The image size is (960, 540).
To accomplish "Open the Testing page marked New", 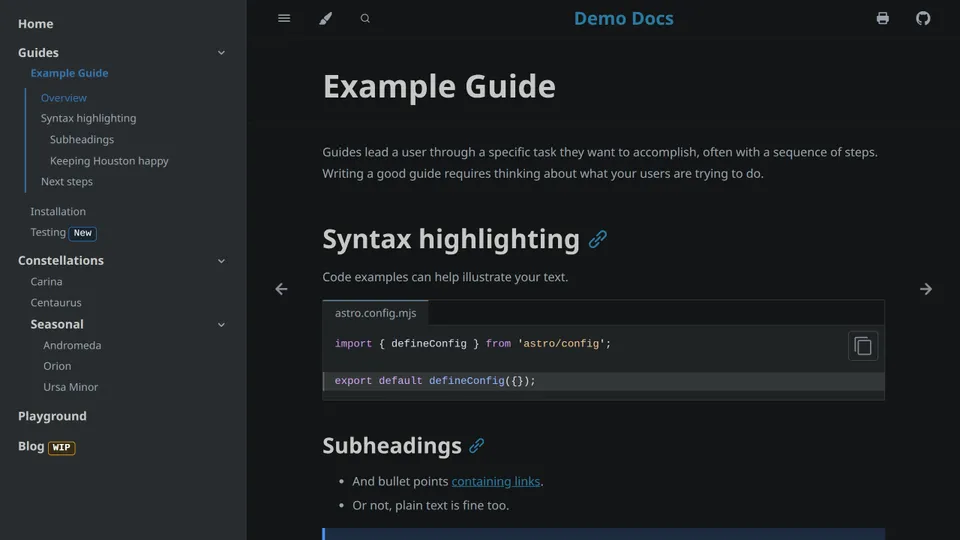I will 48,232.
